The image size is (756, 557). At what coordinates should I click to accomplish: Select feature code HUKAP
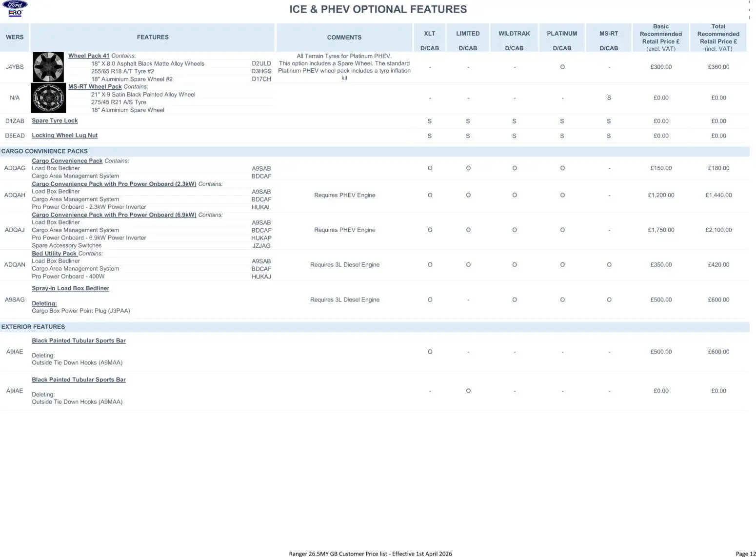[261, 238]
